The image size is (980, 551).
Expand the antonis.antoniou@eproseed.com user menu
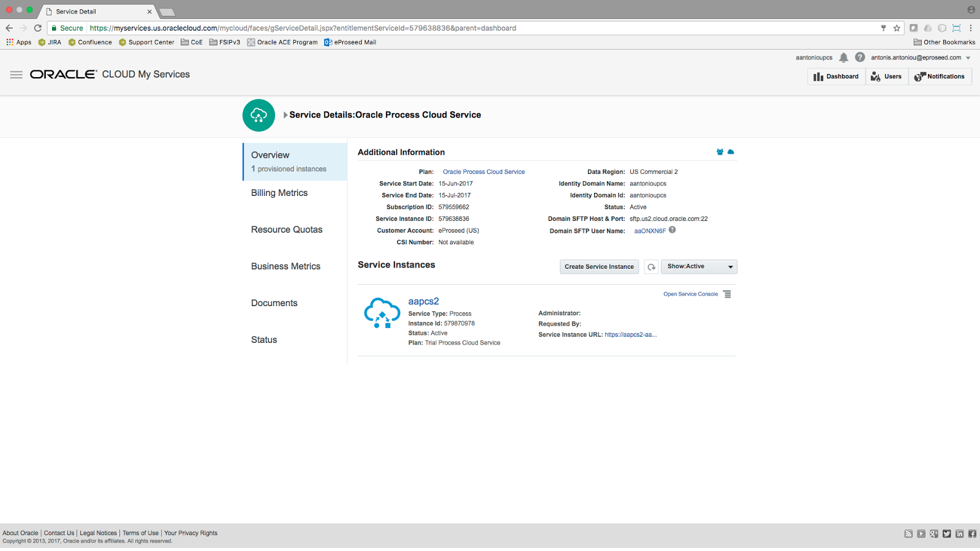pyautogui.click(x=968, y=58)
